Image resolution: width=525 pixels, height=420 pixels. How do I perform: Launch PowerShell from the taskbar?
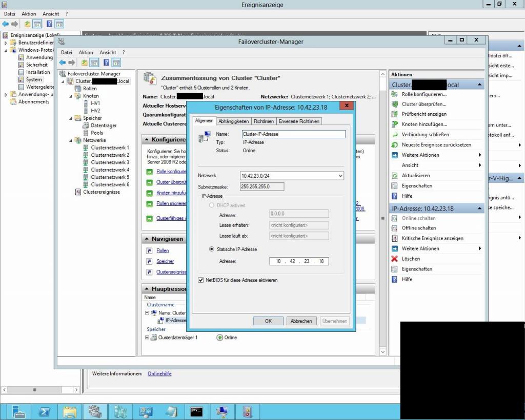point(44,412)
